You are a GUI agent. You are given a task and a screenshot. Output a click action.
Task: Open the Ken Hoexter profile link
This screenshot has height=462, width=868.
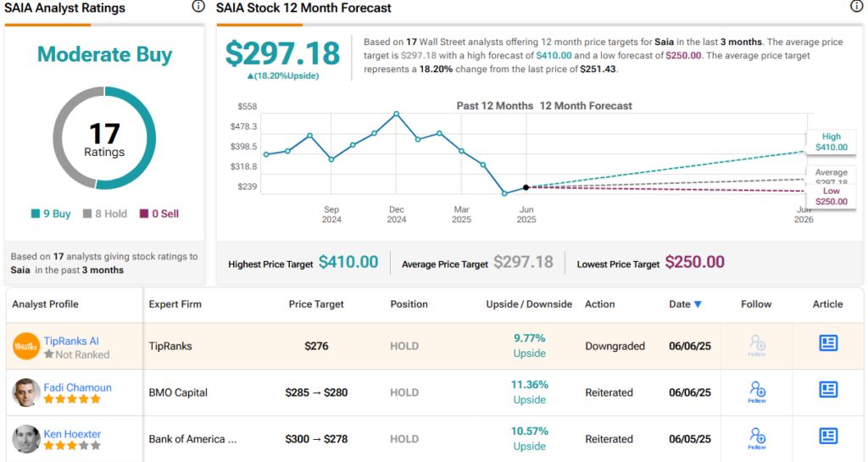[72, 434]
